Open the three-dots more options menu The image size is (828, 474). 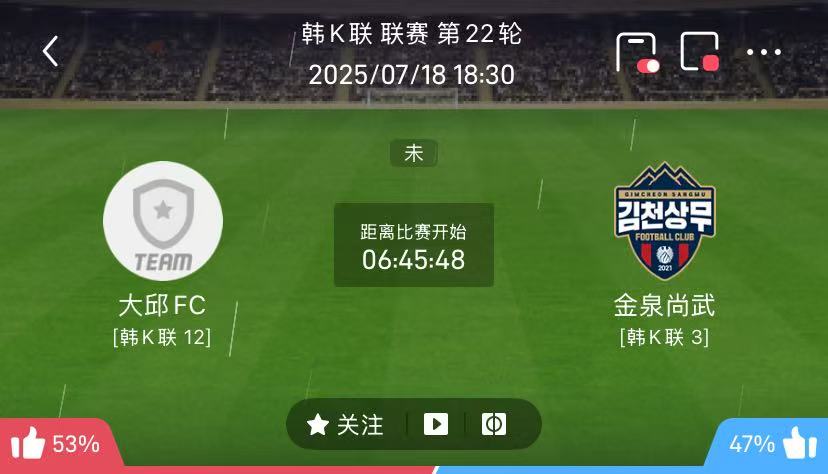click(764, 52)
